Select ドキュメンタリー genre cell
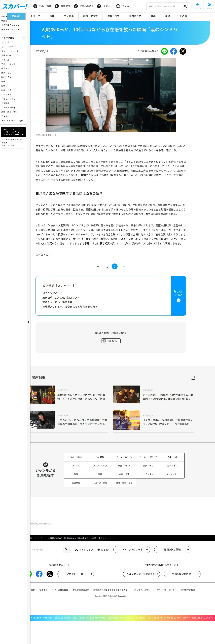The height and width of the screenshot is (644, 215). click(172, 474)
